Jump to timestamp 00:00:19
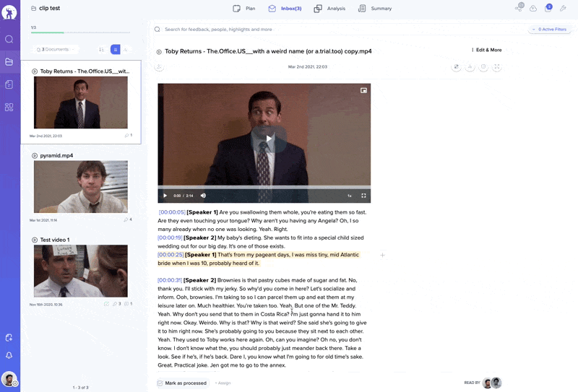The width and height of the screenshot is (578, 392). pyautogui.click(x=170, y=238)
